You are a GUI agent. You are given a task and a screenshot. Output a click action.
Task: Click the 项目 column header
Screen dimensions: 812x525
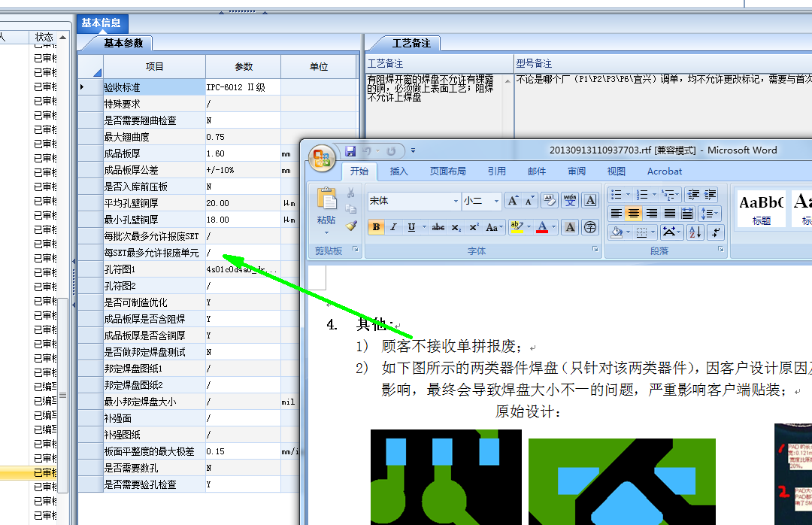(154, 67)
